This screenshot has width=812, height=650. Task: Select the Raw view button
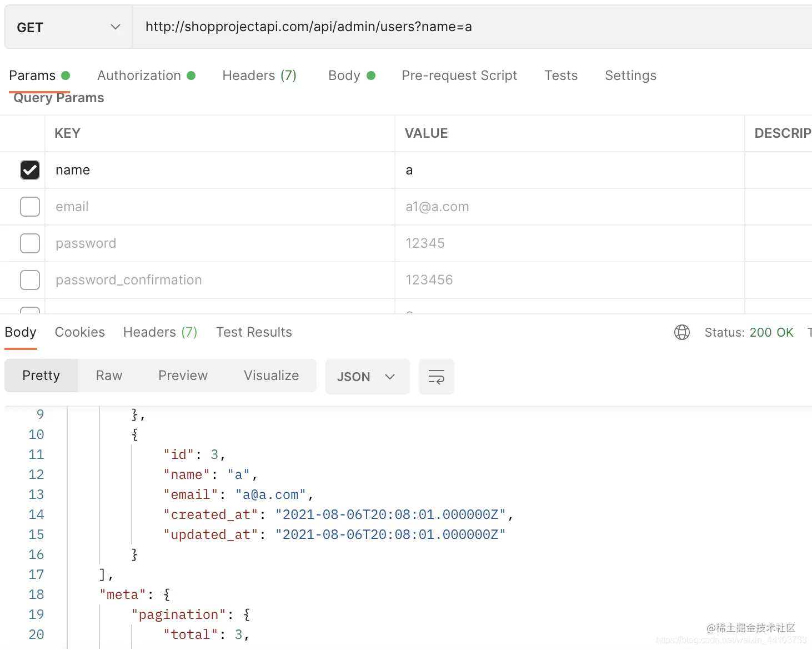[x=109, y=376]
